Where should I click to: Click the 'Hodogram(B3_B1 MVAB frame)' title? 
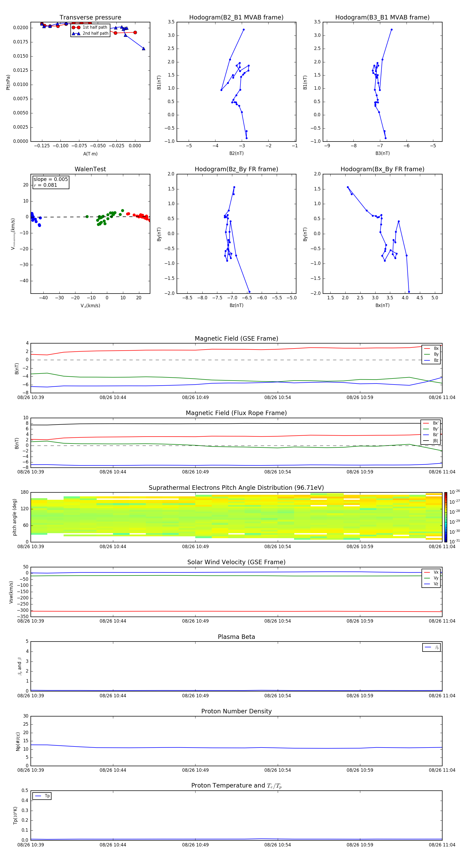[x=382, y=17]
